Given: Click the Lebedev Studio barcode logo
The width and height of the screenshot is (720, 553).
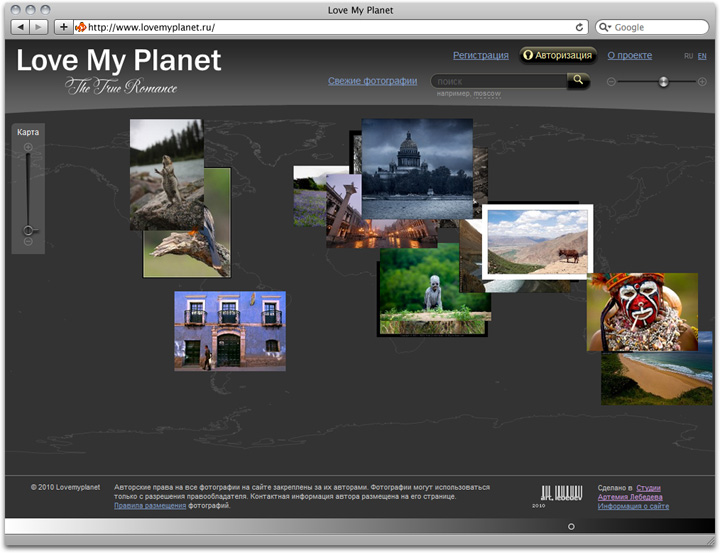Looking at the screenshot, I should [x=560, y=494].
